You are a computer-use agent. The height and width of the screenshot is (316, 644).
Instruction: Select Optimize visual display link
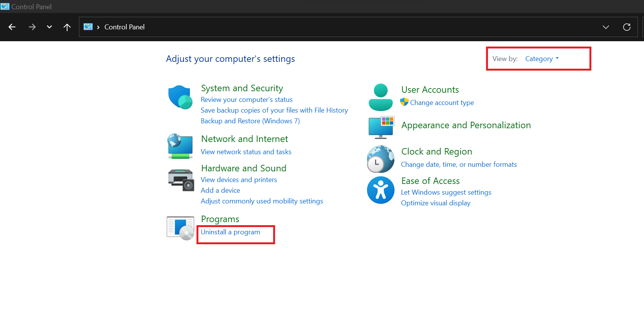436,203
